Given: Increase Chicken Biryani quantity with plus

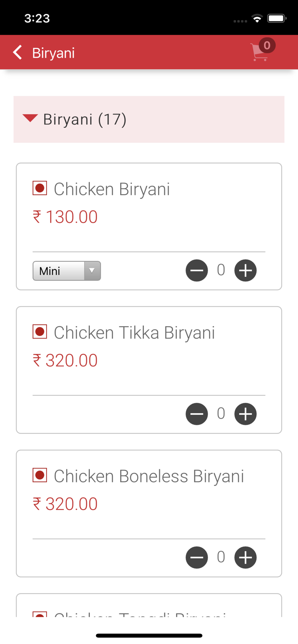Looking at the screenshot, I should pyautogui.click(x=245, y=270).
